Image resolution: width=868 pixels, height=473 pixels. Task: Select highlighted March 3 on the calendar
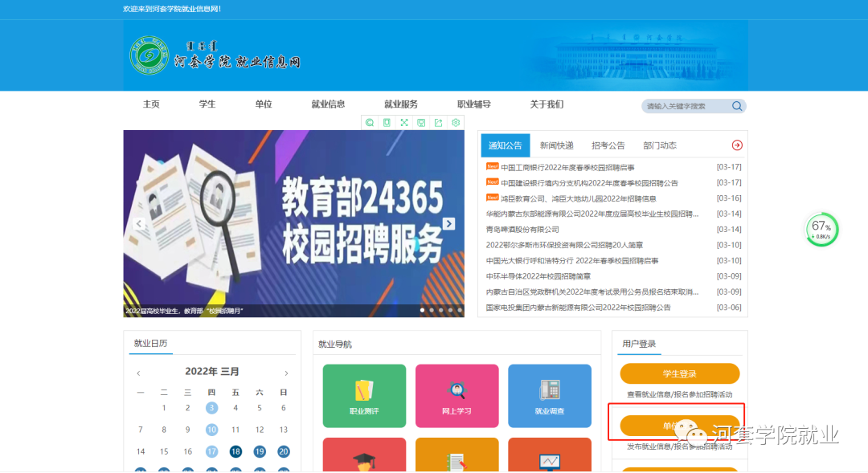point(211,408)
